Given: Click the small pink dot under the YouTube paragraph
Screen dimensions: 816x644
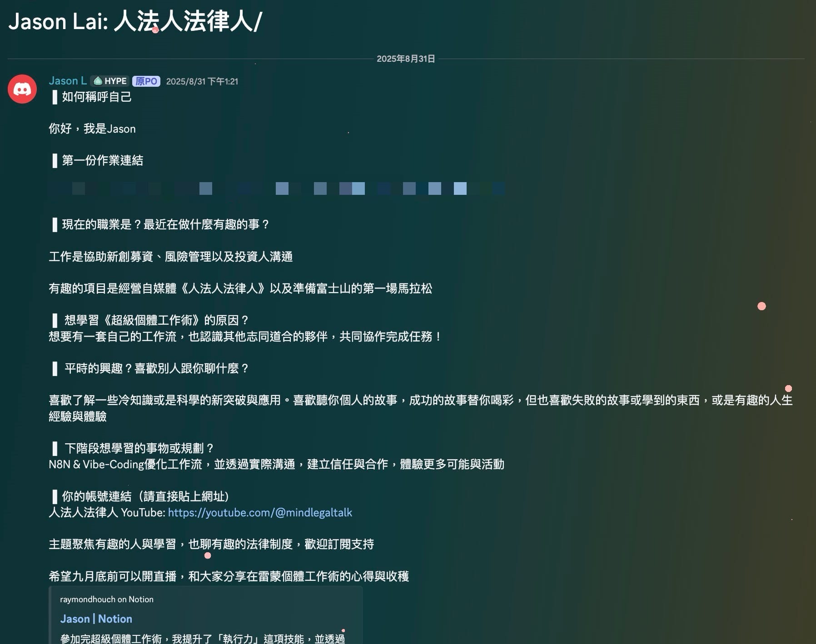Looking at the screenshot, I should [x=208, y=554].
